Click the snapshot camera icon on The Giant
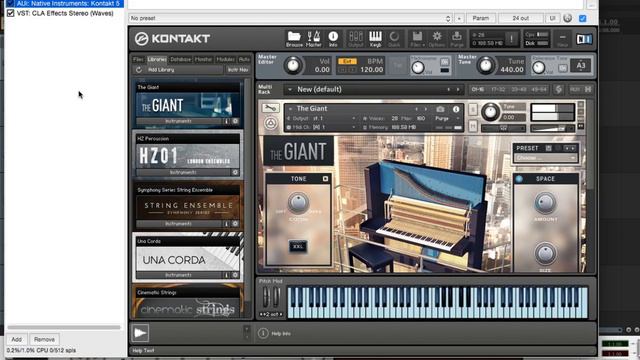Viewport: 640px width, 360px height. 440,109
